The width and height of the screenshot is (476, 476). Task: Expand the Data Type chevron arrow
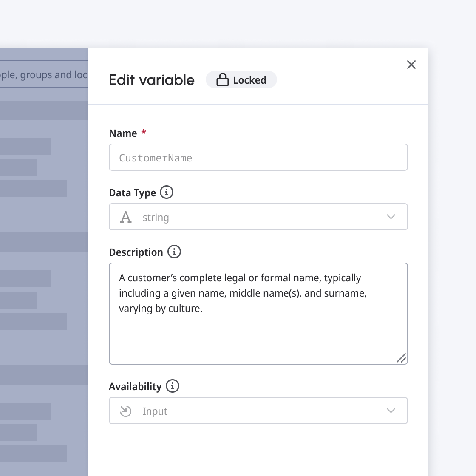pos(391,217)
